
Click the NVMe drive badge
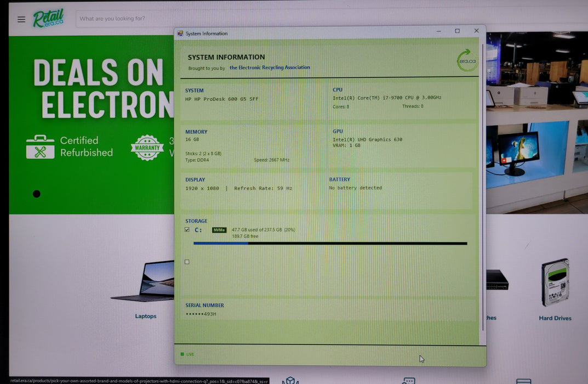(219, 230)
